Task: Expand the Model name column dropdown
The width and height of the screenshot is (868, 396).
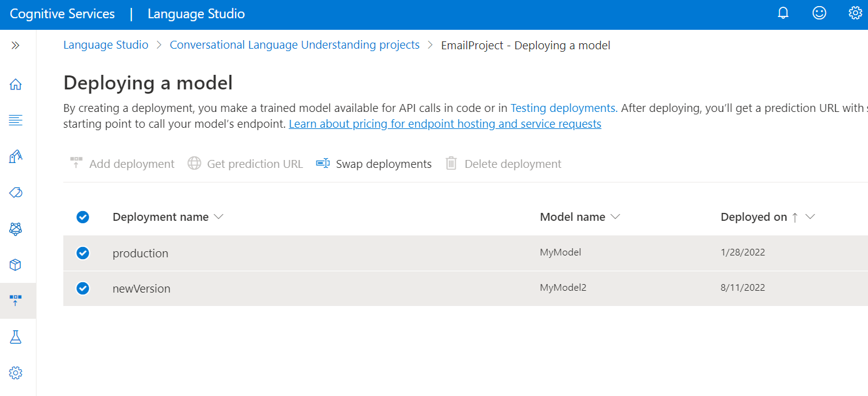Action: coord(615,217)
